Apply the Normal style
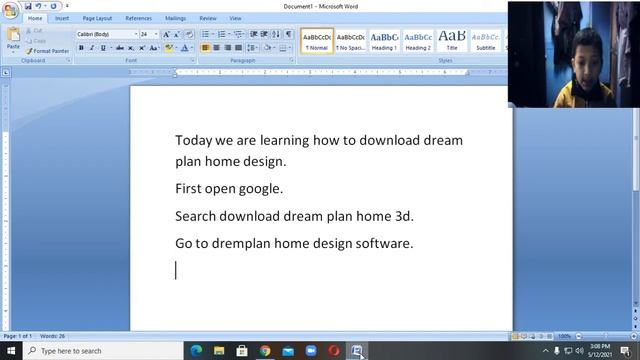 [317, 41]
